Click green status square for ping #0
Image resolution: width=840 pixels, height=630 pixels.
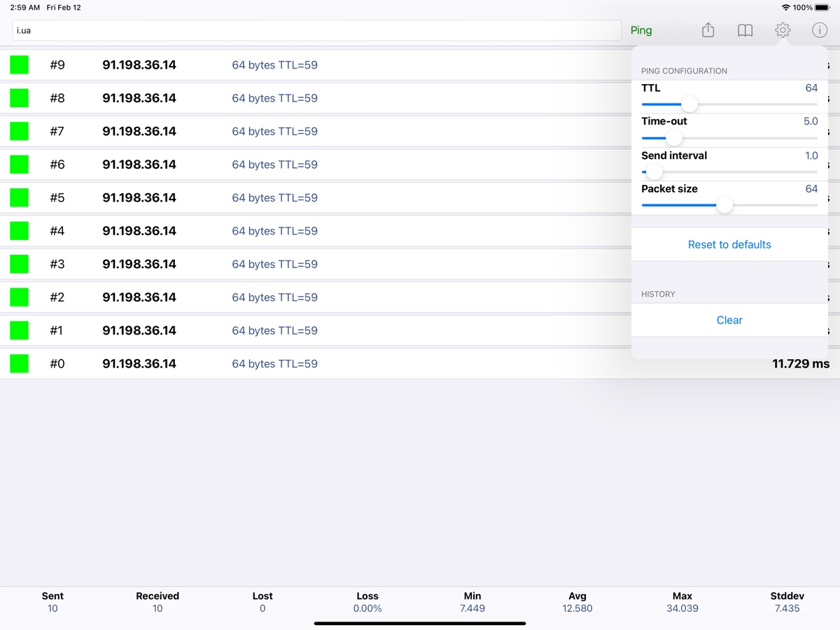tap(20, 364)
